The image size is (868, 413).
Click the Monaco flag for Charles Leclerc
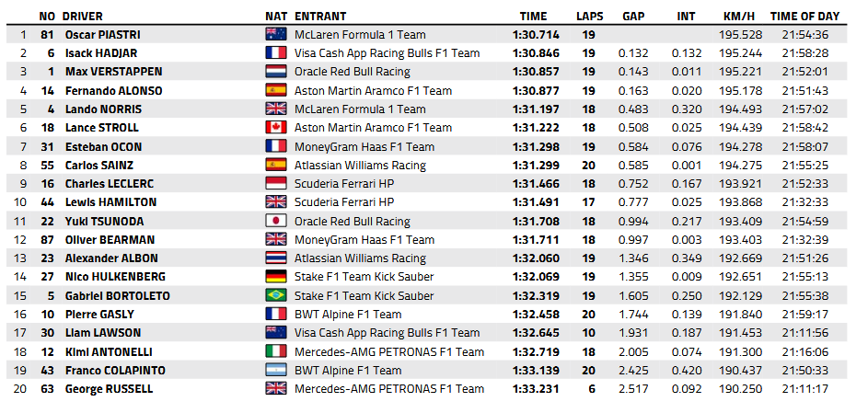coord(276,184)
